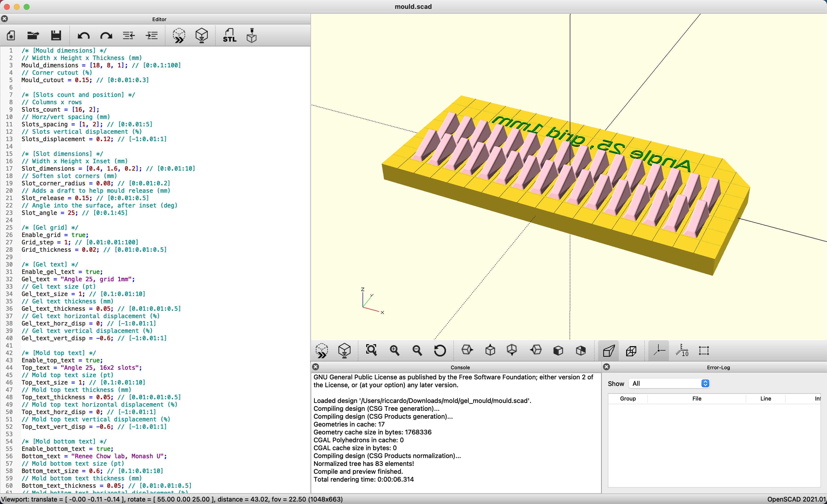Save the file with floppy icon

(56, 35)
